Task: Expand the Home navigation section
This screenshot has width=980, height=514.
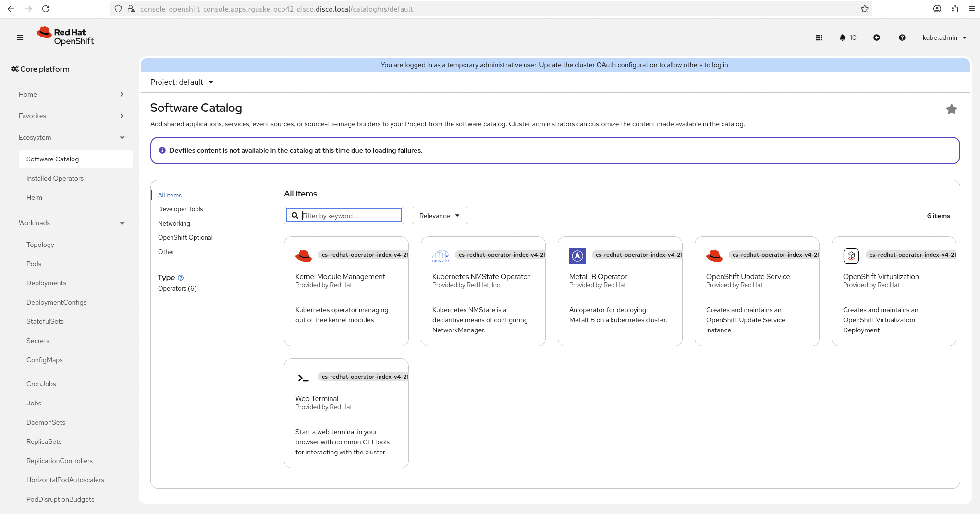Action: pos(72,94)
